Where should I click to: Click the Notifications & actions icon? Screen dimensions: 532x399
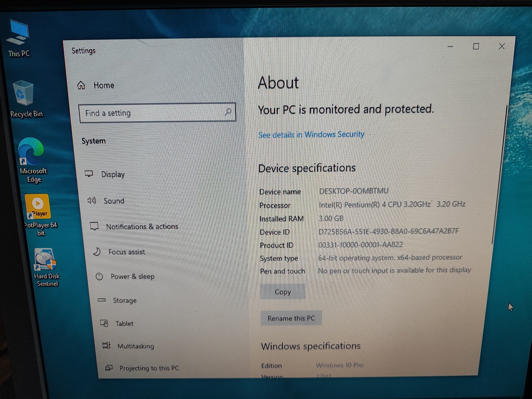[94, 226]
